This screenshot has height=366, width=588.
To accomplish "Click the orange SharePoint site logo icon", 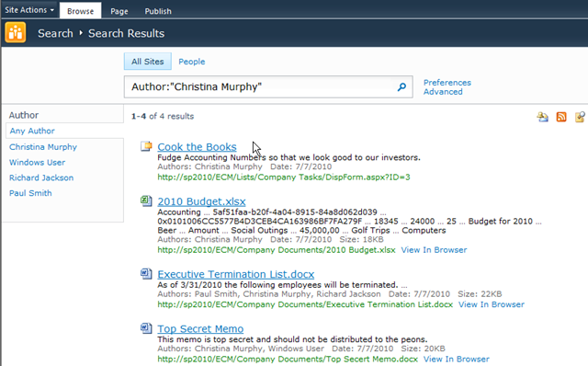I will (x=16, y=33).
